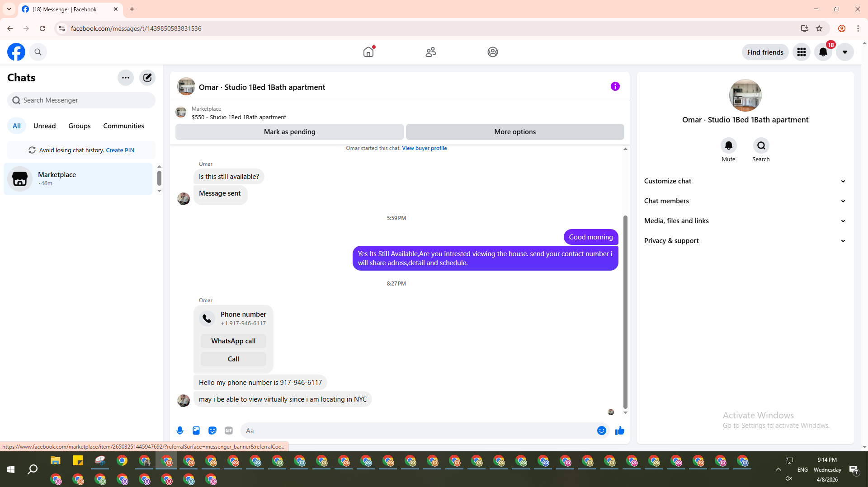The image size is (868, 487).
Task: Expand Customize chat section
Action: pyautogui.click(x=745, y=181)
